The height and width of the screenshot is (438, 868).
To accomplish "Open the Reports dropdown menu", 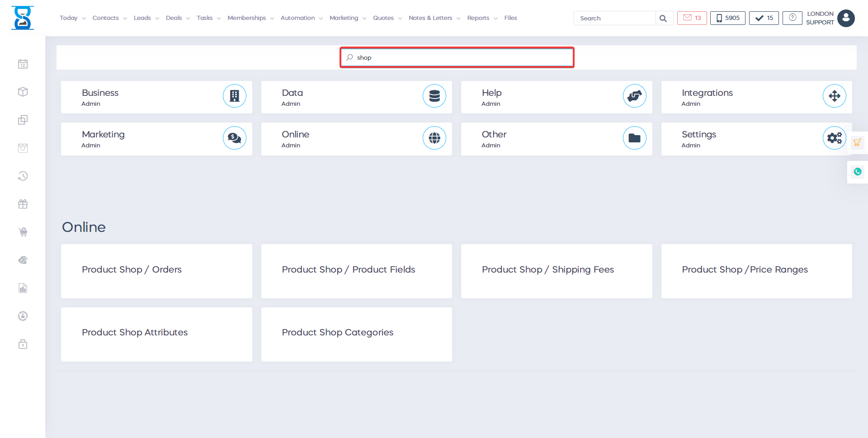I will [482, 18].
